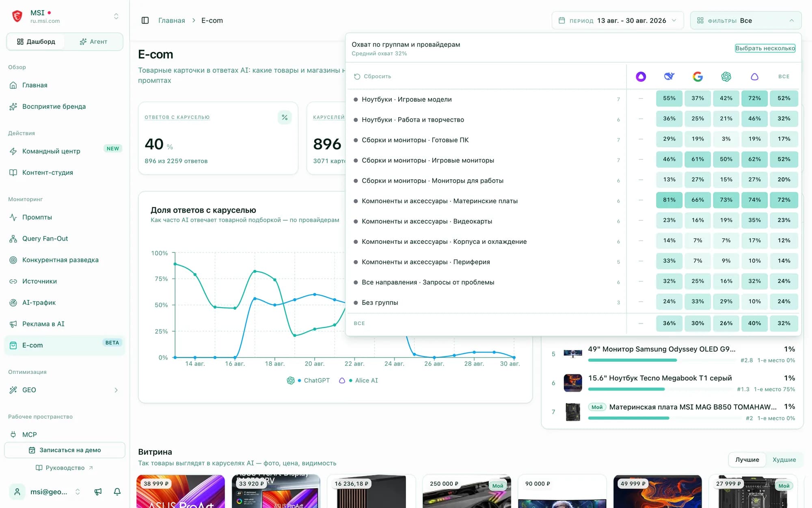The height and width of the screenshot is (508, 812).
Task: Filter by the blue whale provider icon
Action: [669, 76]
